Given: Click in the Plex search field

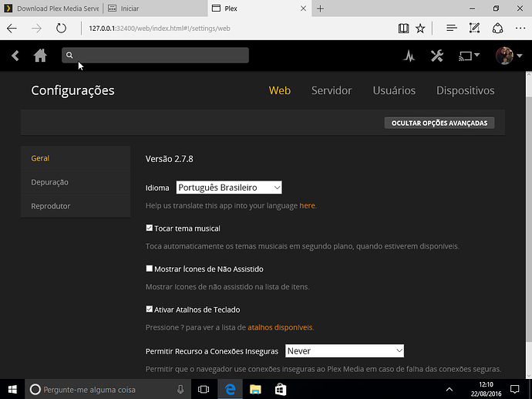Looking at the screenshot, I should [x=156, y=55].
